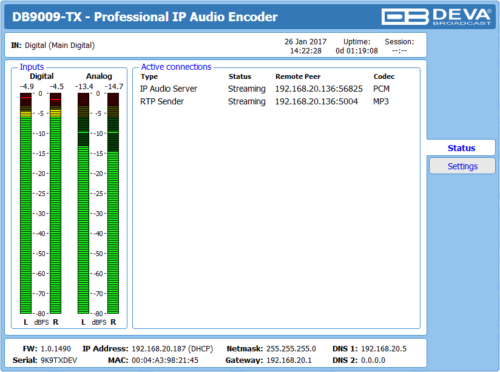500x372 pixels.
Task: Click the MP3 codec entry
Action: [381, 101]
